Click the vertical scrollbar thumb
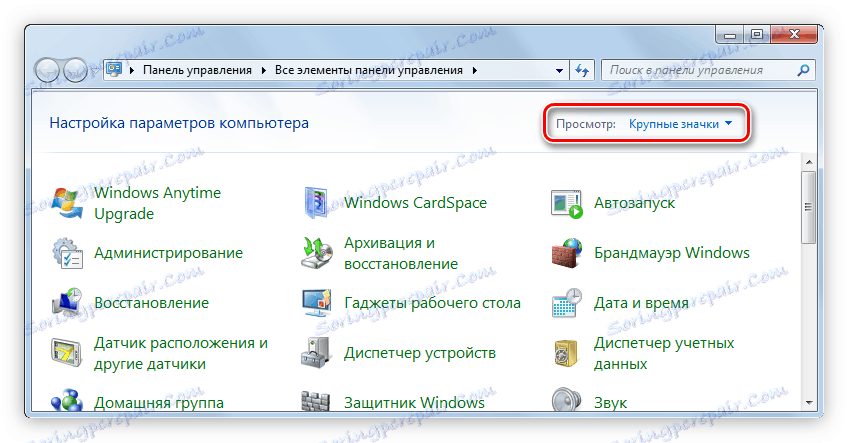Image resolution: width=849 pixels, height=443 pixels. [x=808, y=207]
